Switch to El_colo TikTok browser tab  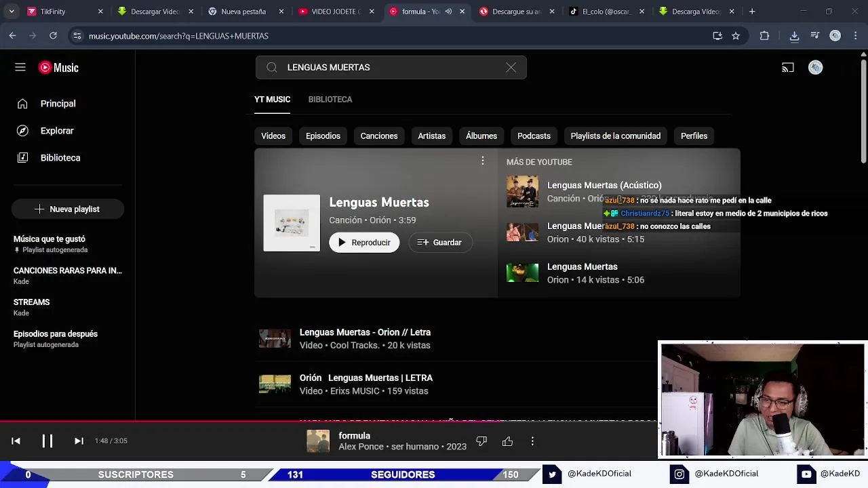(x=607, y=12)
